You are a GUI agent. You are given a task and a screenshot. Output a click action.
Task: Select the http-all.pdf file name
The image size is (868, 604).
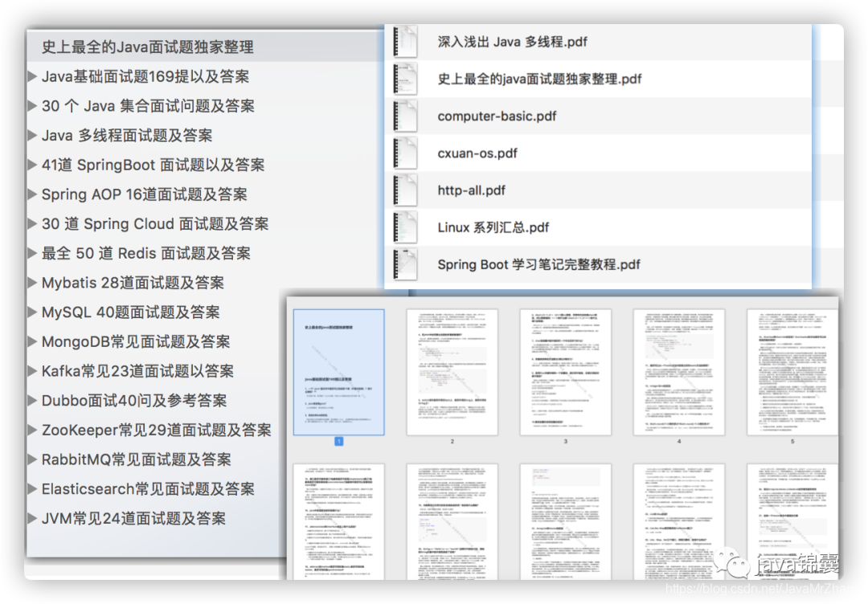pyautogui.click(x=471, y=190)
